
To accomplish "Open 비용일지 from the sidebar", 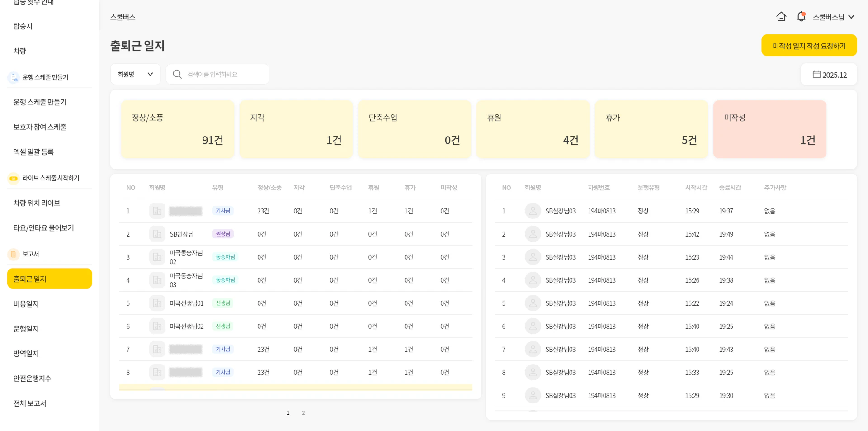I will 26,304.
